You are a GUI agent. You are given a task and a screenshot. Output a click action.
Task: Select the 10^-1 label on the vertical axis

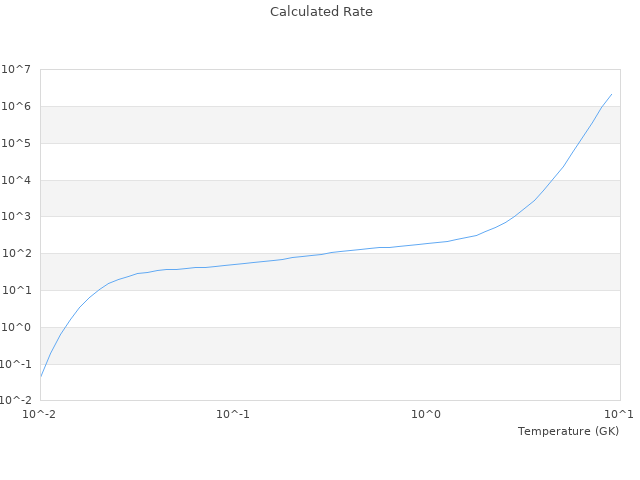(x=15, y=364)
